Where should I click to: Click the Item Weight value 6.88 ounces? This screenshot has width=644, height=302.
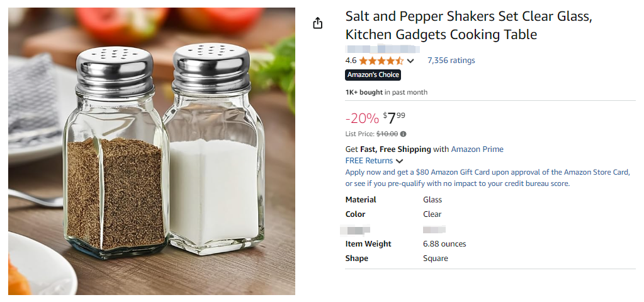tap(444, 244)
